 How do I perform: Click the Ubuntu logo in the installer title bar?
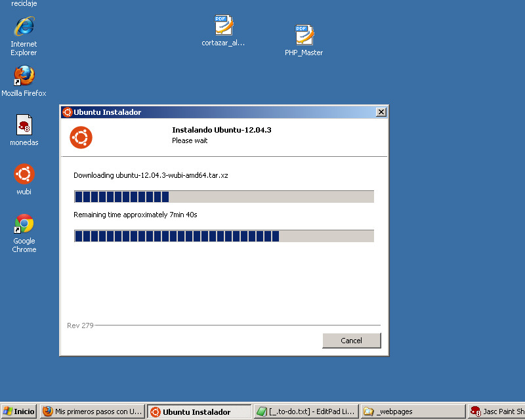click(x=68, y=112)
